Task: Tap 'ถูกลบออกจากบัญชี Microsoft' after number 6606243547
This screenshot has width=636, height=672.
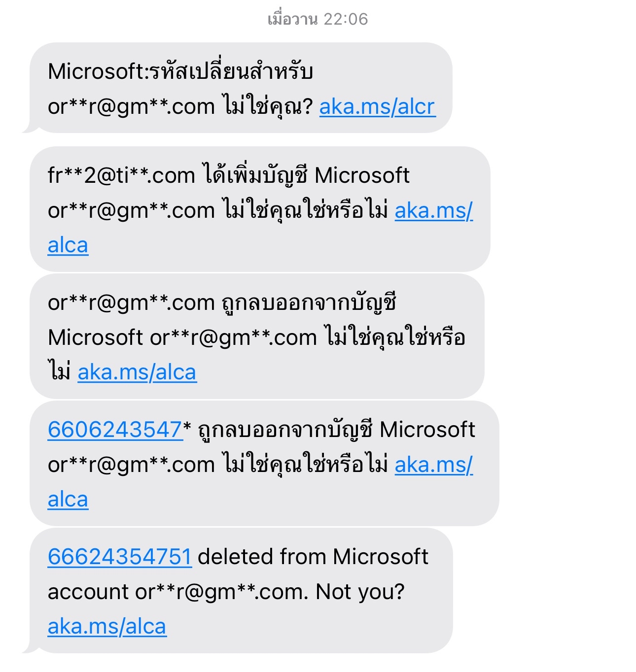Action: pos(336,430)
